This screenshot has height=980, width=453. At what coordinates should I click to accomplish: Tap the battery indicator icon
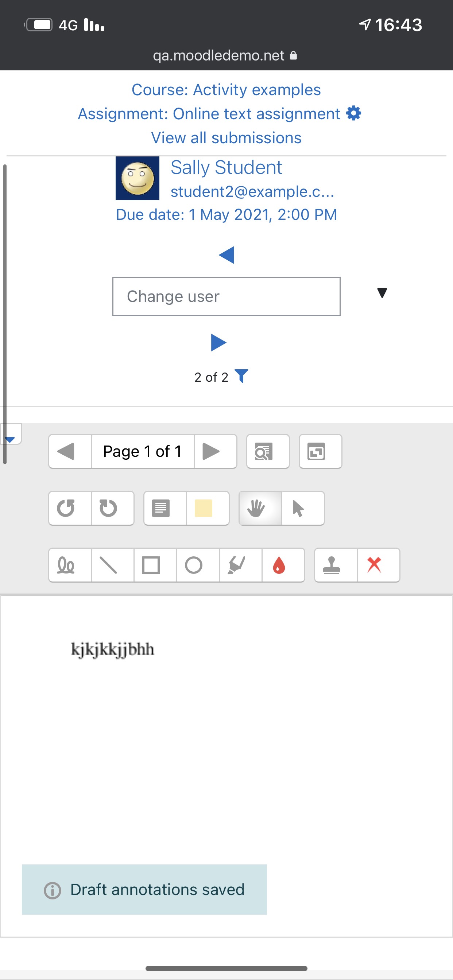[x=38, y=25]
